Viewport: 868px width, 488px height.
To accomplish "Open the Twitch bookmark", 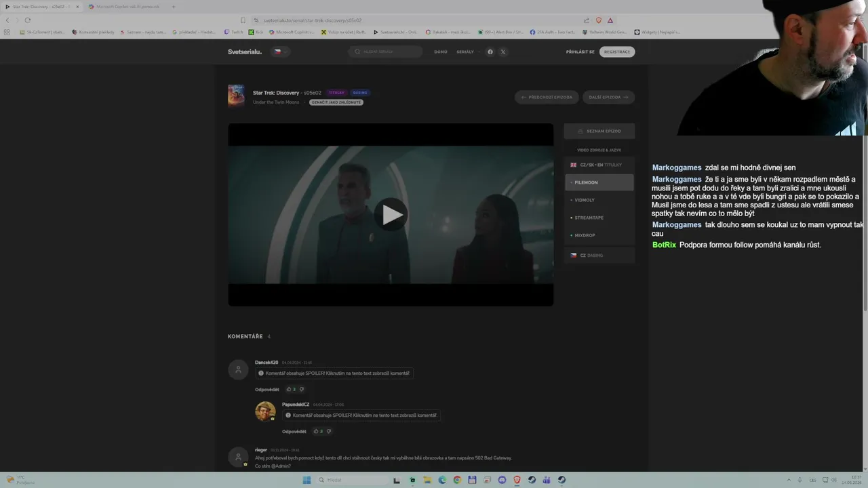I will [234, 32].
